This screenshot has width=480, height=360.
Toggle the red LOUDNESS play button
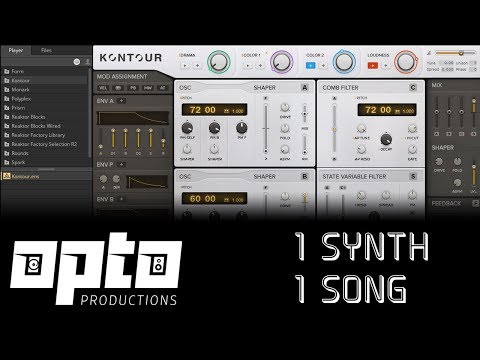point(373,65)
